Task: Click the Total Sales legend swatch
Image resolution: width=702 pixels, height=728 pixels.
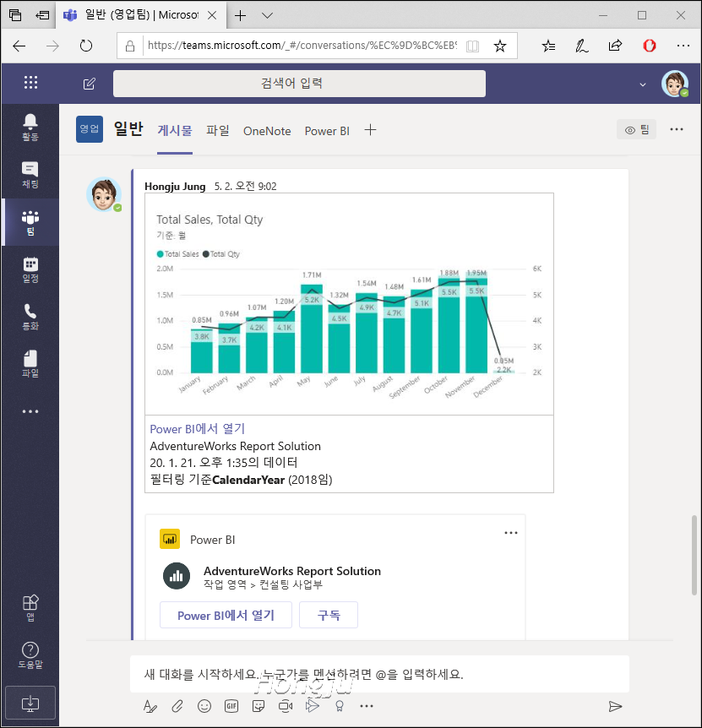Action: (161, 254)
